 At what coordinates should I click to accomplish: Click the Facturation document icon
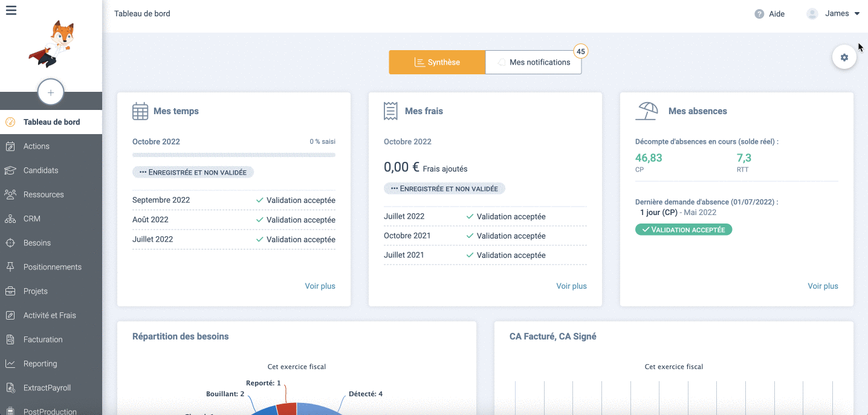10,339
